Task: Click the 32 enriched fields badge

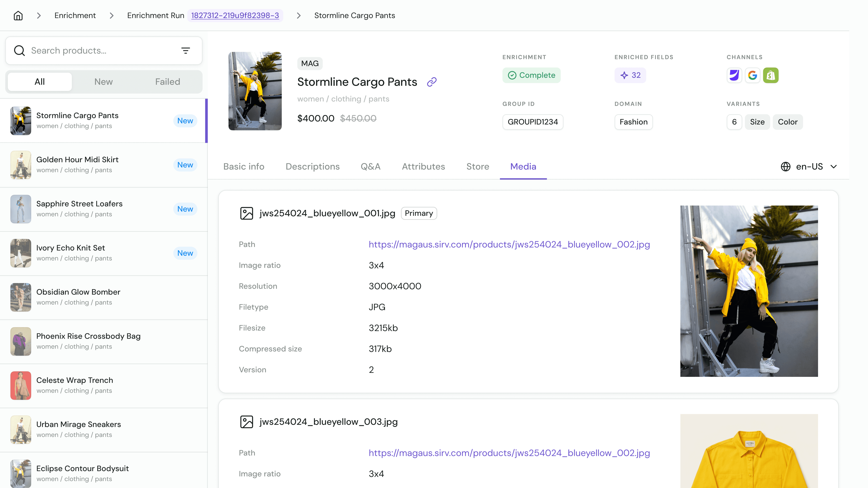Action: [630, 75]
